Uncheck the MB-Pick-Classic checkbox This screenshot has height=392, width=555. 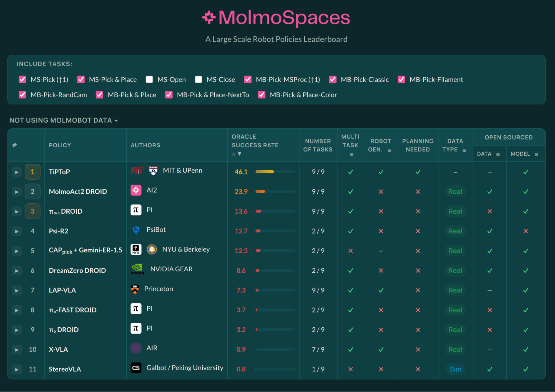pyautogui.click(x=333, y=80)
